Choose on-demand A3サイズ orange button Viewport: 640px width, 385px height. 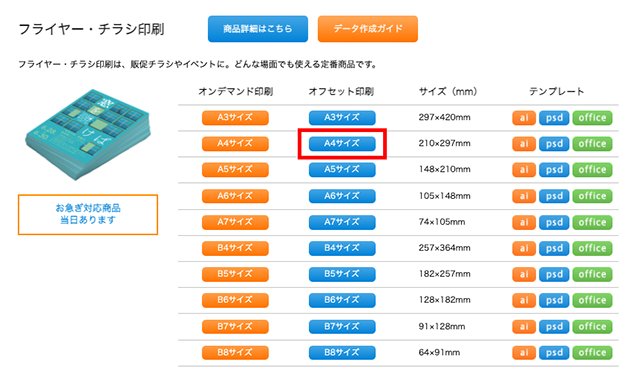pos(235,118)
